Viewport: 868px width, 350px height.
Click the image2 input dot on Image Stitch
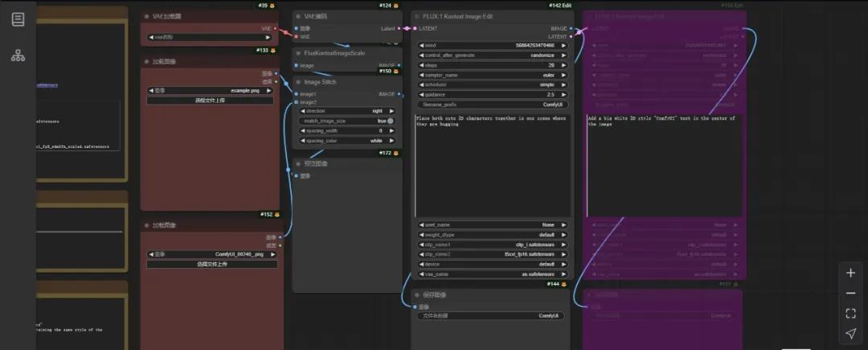296,102
